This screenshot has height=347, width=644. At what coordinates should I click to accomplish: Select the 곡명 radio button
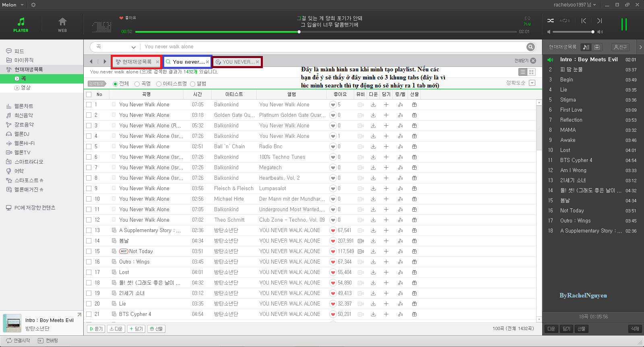137,84
